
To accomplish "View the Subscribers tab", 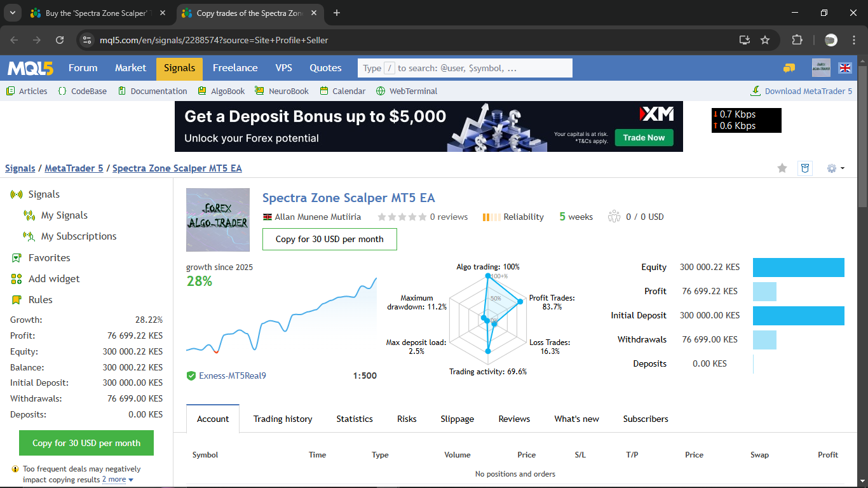I will [646, 419].
